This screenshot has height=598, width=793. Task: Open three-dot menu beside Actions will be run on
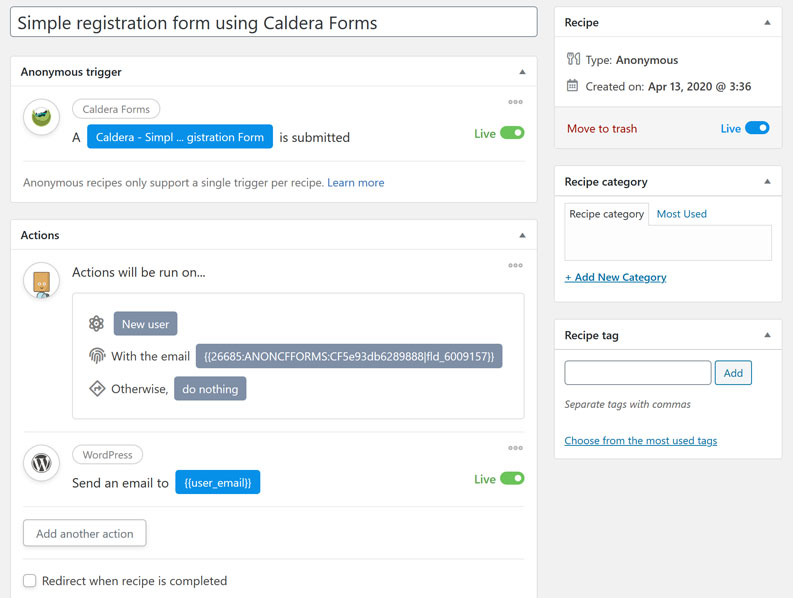515,266
